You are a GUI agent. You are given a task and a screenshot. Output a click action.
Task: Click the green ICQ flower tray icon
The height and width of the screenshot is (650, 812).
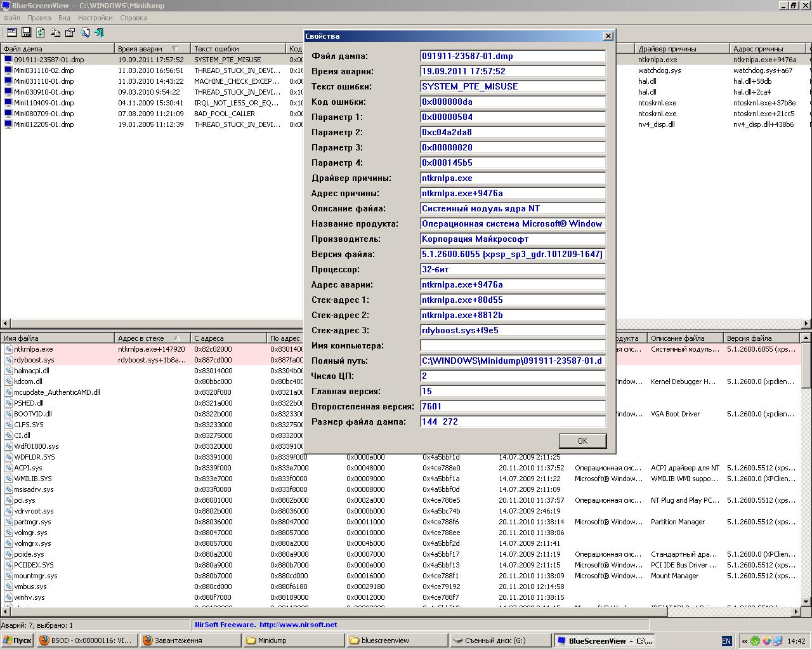click(755, 641)
